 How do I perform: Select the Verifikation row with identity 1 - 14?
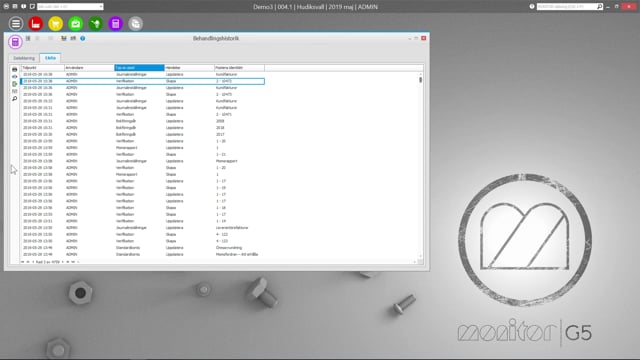(143, 221)
